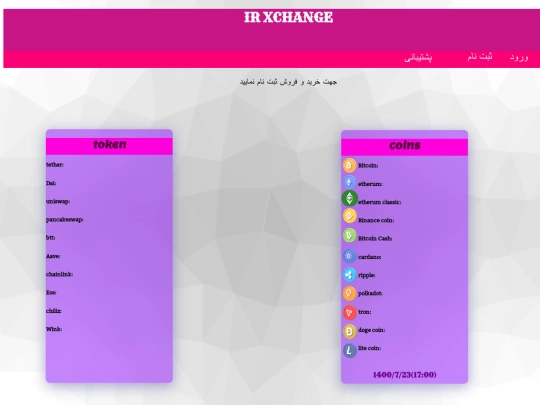The image size is (540, 405).
Task: Click the Bitcoin coin icon
Action: [x=349, y=165]
